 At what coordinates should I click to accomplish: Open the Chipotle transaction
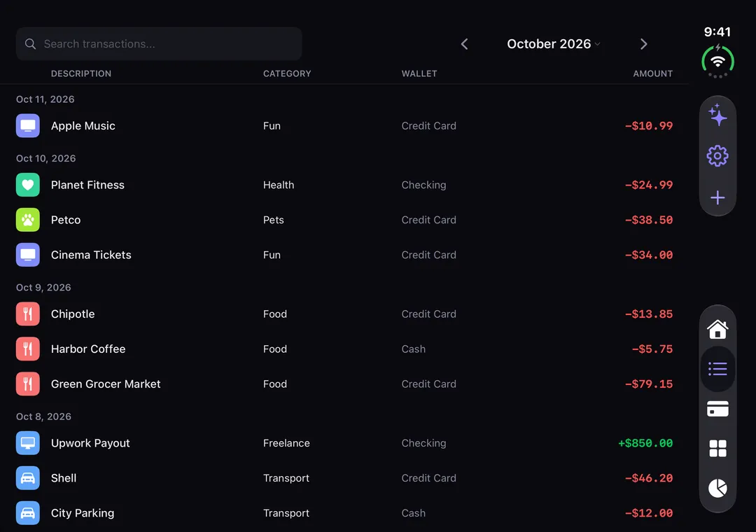[x=344, y=314]
